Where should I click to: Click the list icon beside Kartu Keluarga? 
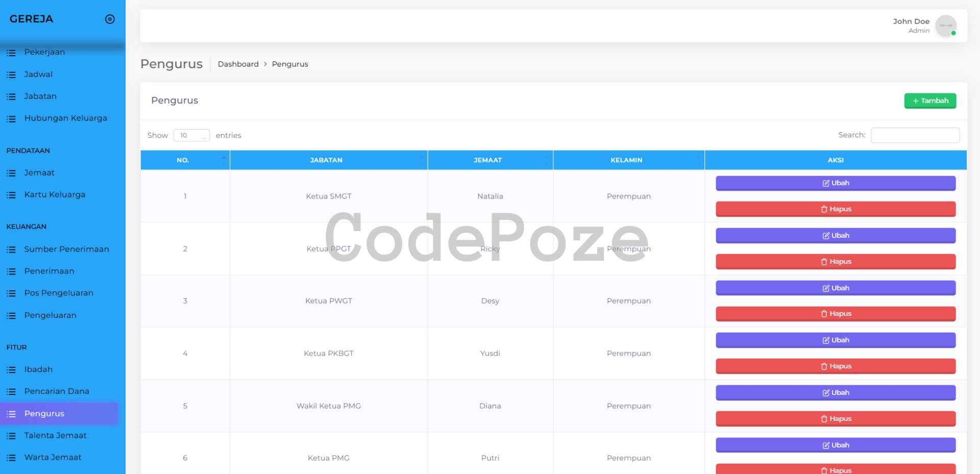pos(11,195)
